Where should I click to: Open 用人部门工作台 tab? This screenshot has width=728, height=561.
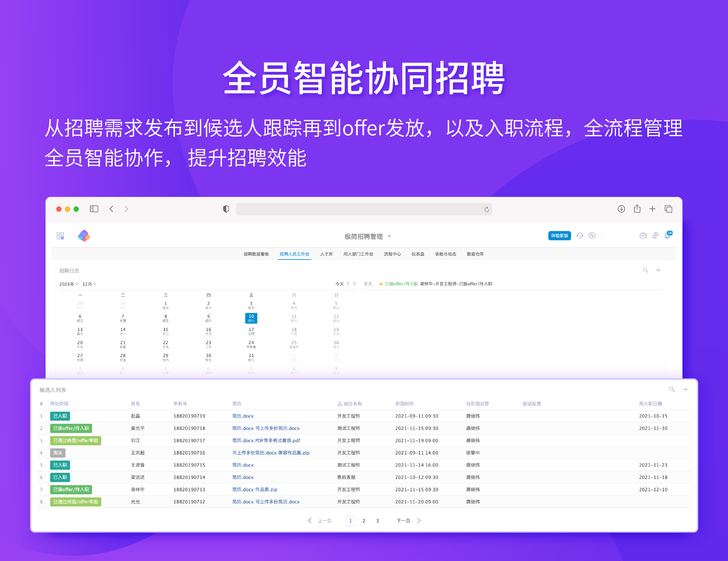click(358, 254)
